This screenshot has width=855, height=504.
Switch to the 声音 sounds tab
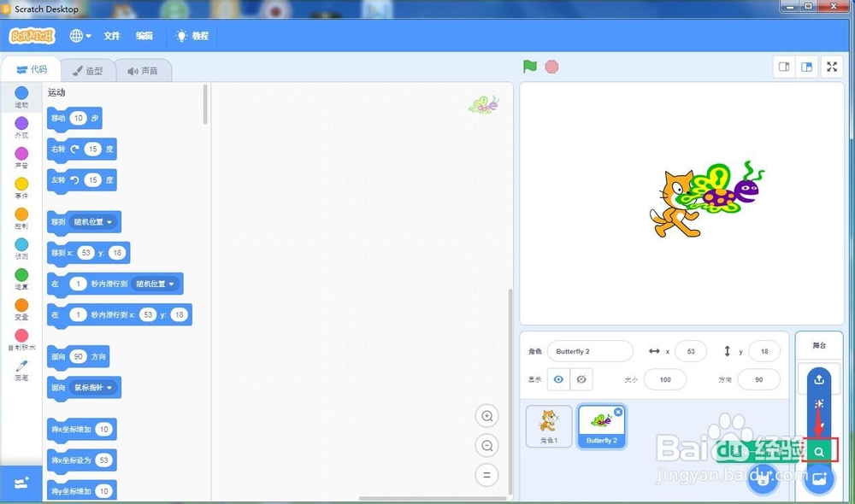(143, 71)
